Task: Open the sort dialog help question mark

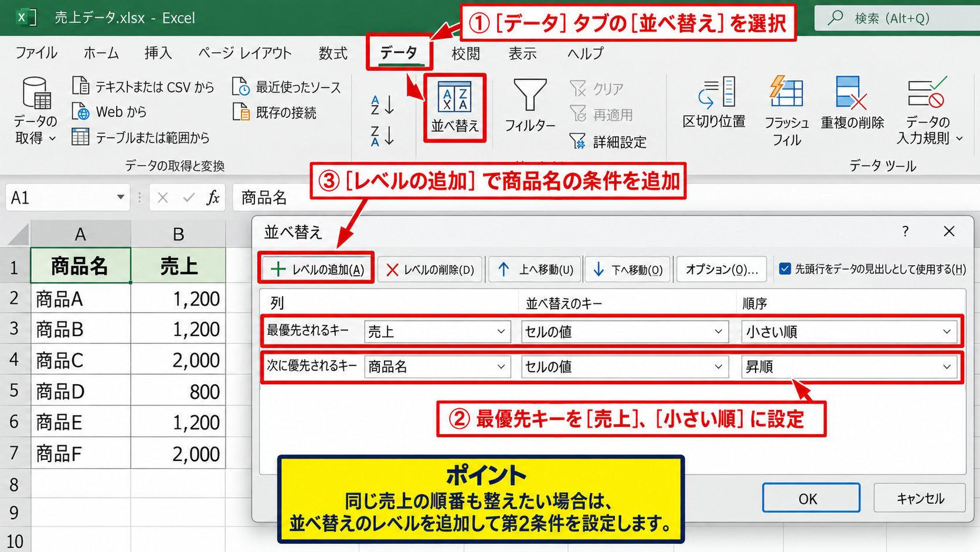Action: point(906,231)
